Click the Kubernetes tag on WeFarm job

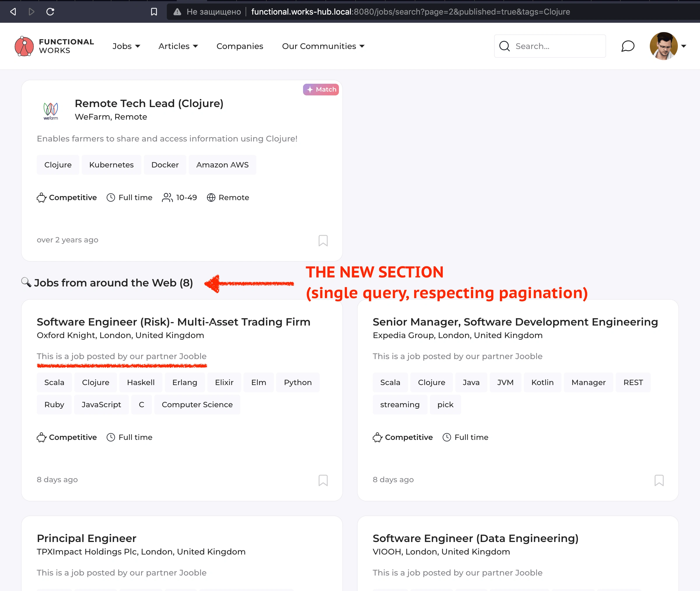coord(111,165)
